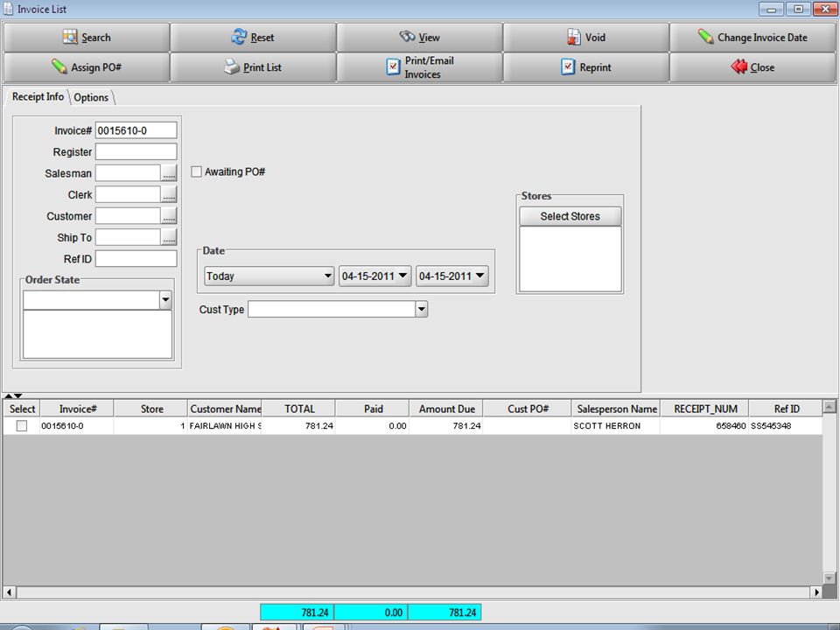Click the Reprint checkmark icon
The image size is (840, 630).
point(568,67)
